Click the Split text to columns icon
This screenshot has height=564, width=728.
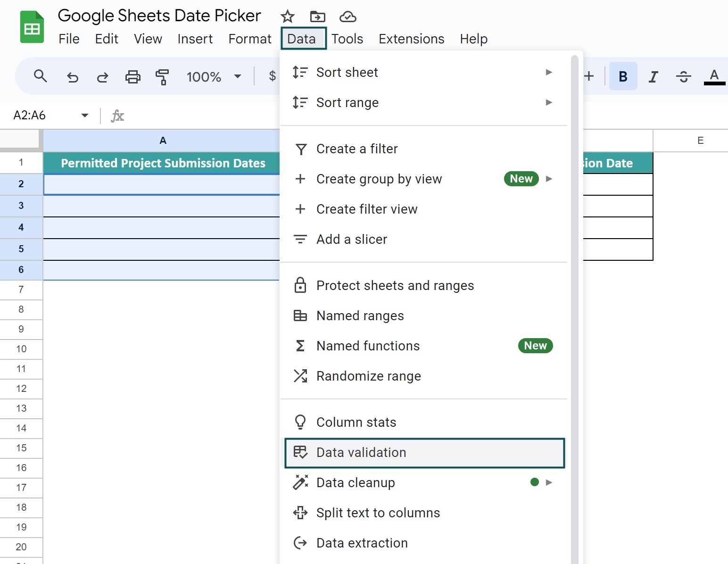click(x=300, y=513)
